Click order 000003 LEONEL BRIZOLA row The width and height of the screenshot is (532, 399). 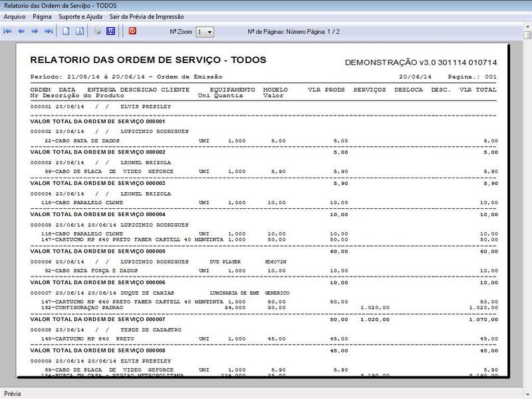(x=101, y=162)
